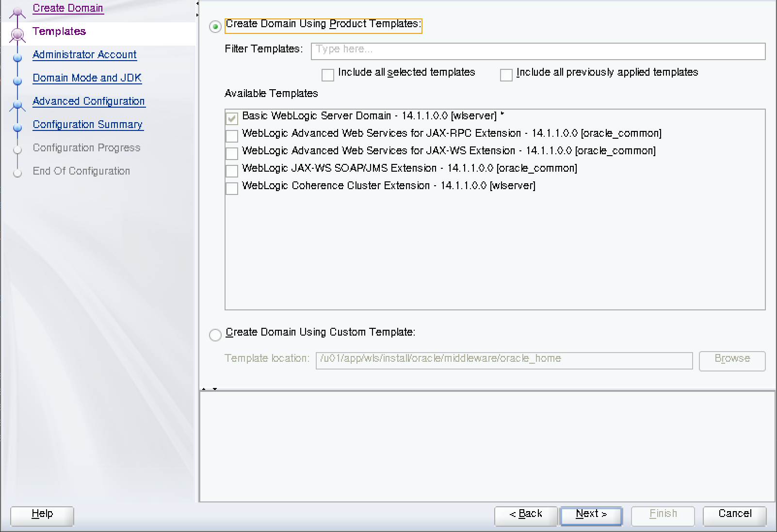This screenshot has width=777, height=532.
Task: Select Create Domain Using Product Templates option
Action: [x=215, y=27]
